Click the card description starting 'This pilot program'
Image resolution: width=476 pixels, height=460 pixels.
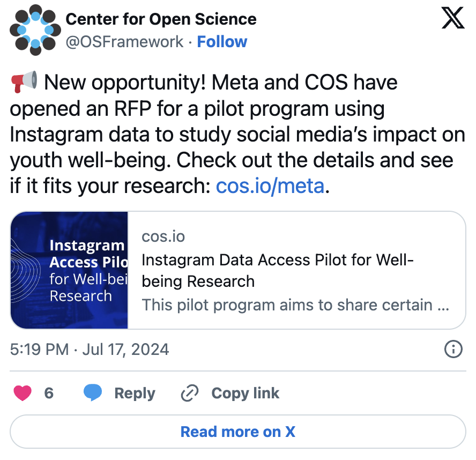click(x=295, y=305)
